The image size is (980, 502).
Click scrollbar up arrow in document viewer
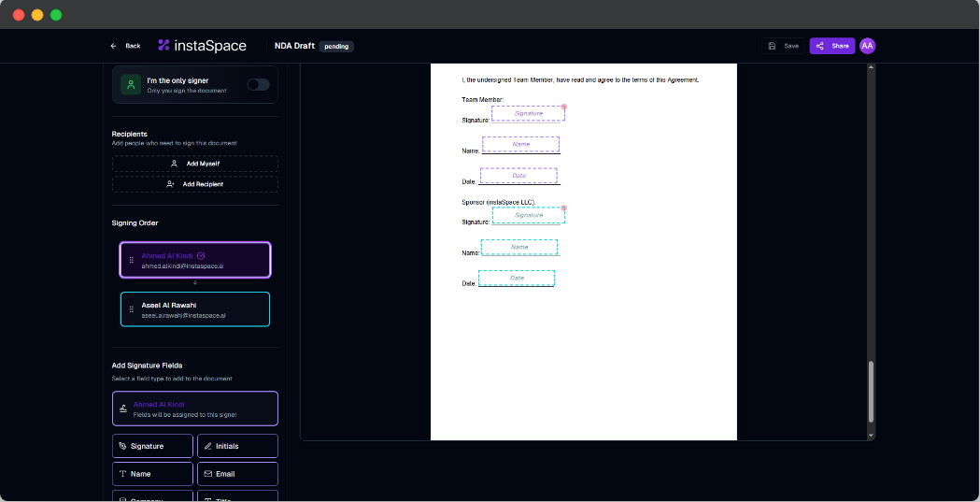(871, 67)
